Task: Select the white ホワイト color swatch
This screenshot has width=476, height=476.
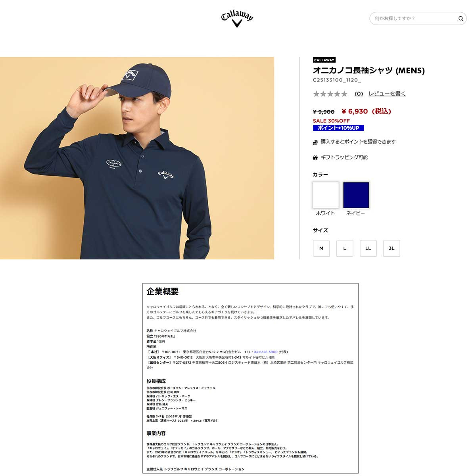Action: [326, 195]
